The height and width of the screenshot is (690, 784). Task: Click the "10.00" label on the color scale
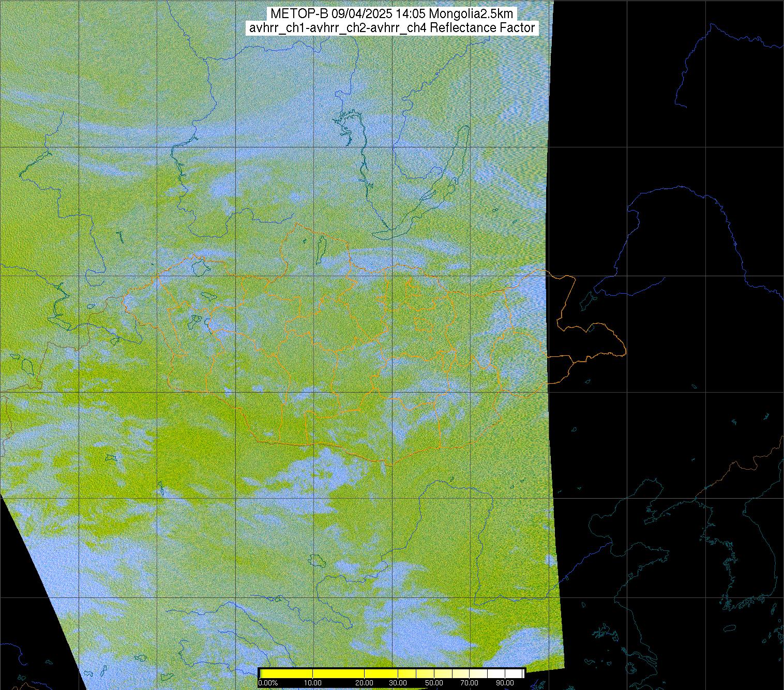[313, 683]
